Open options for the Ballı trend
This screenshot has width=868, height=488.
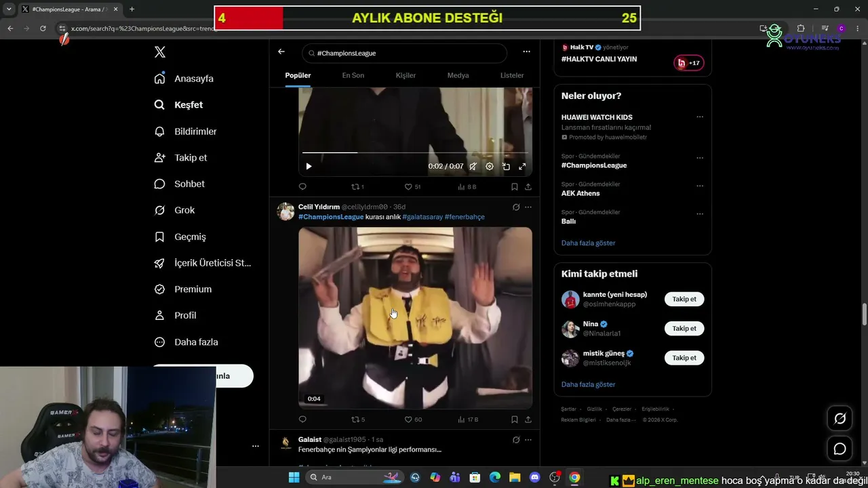tap(700, 214)
